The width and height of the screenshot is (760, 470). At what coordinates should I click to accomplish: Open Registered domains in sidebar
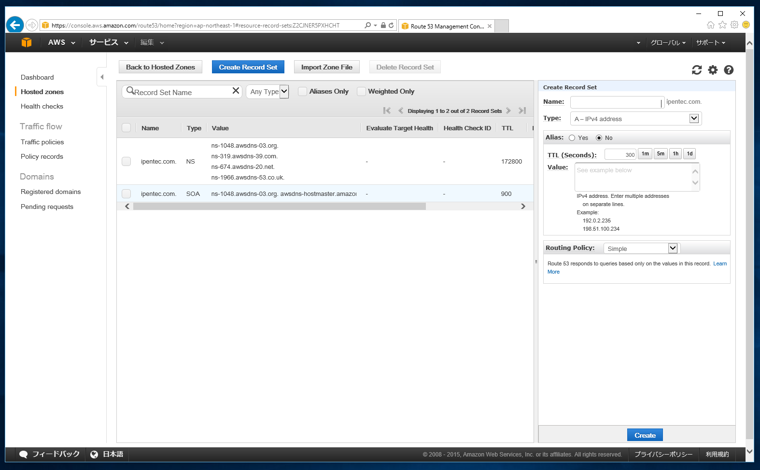pos(50,192)
